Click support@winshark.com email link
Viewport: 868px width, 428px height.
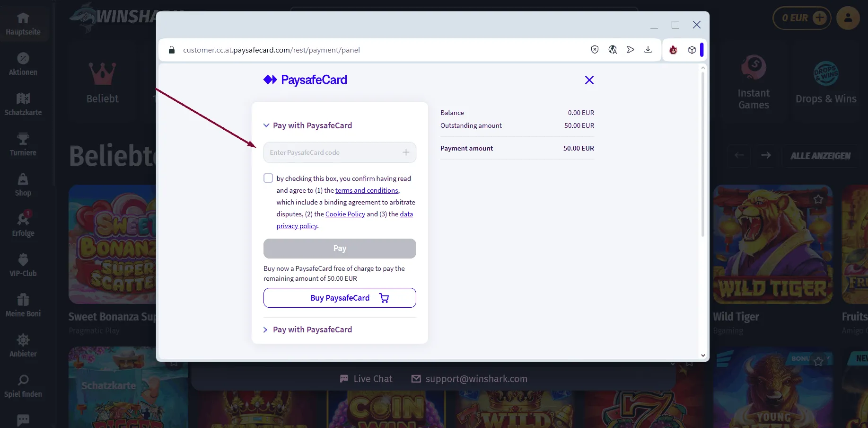tap(469, 379)
